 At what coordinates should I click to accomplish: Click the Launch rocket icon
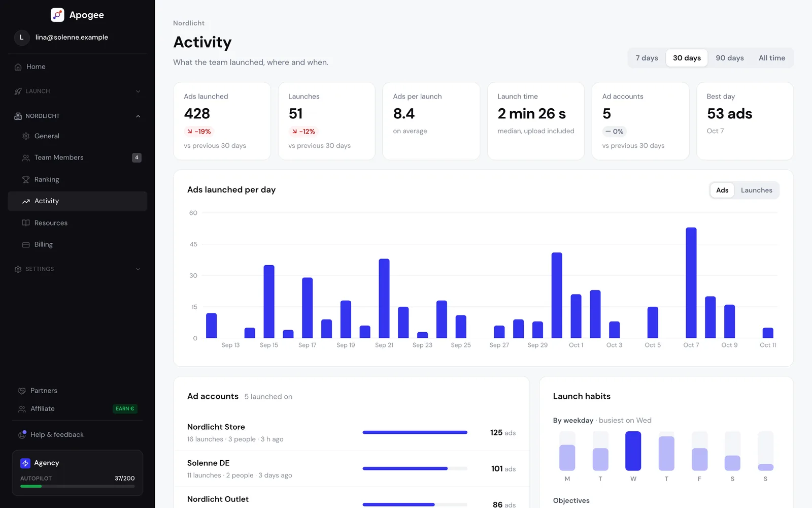point(18,91)
